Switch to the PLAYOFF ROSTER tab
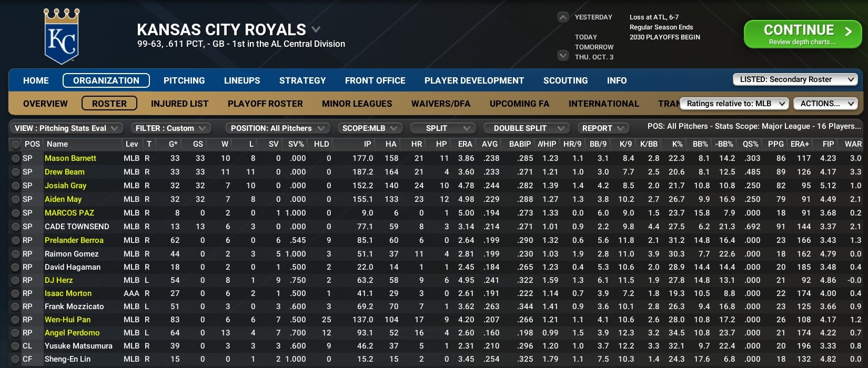This screenshot has height=368, width=868. [265, 104]
